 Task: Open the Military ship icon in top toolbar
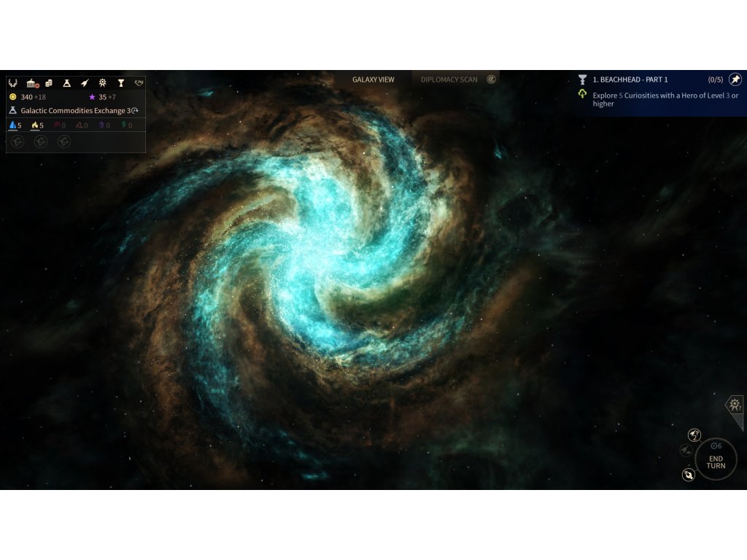pos(85,83)
